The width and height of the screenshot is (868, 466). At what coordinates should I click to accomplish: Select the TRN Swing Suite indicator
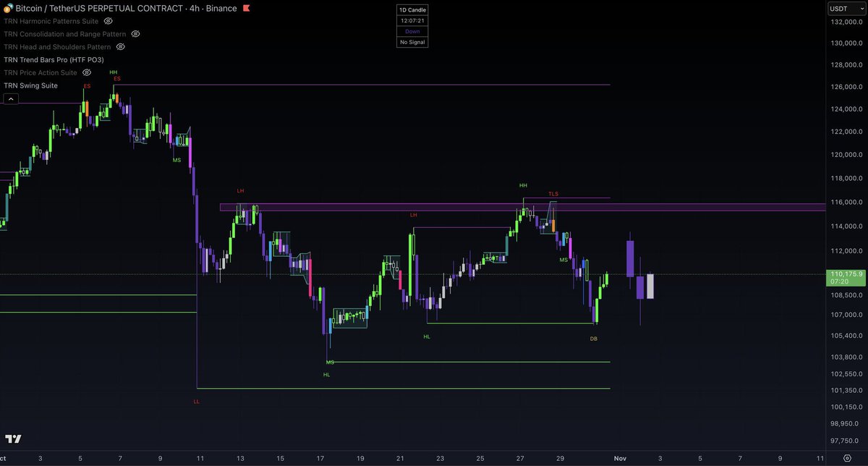[30, 85]
